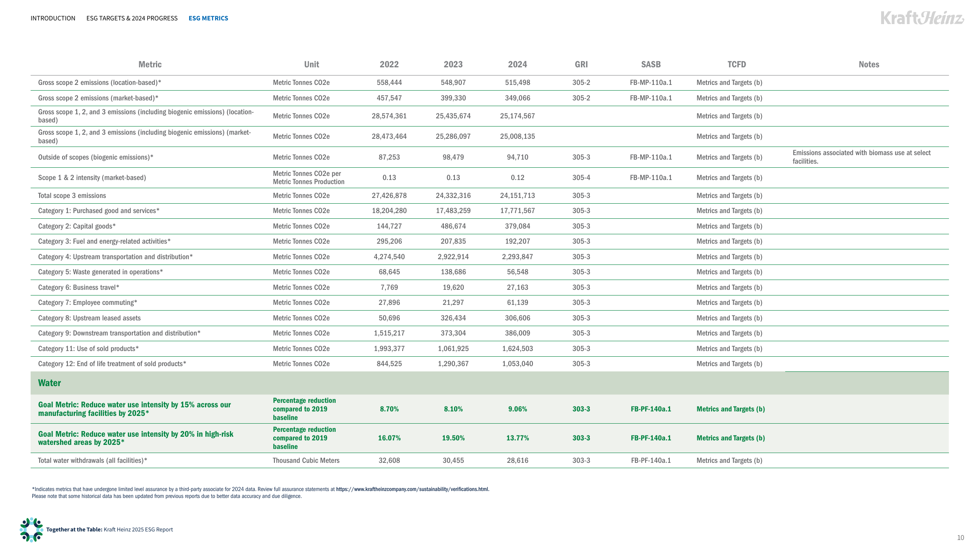Click the 349,066 value for 2024
This screenshot has width=980, height=551.
tap(517, 98)
